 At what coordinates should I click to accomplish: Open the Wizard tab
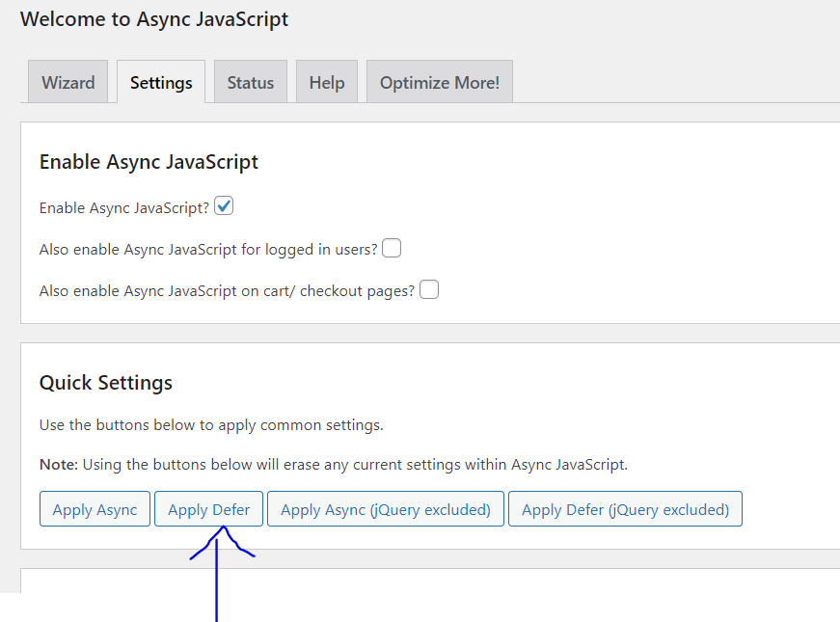point(68,82)
